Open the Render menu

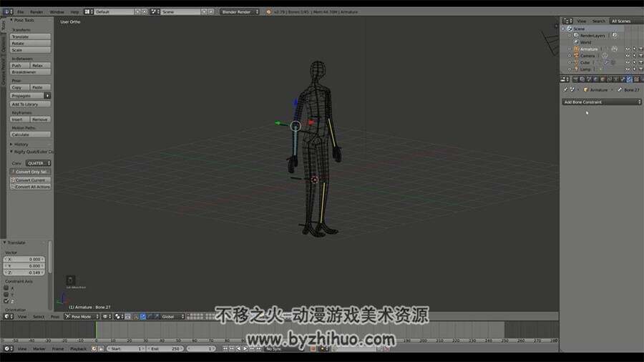pos(36,12)
